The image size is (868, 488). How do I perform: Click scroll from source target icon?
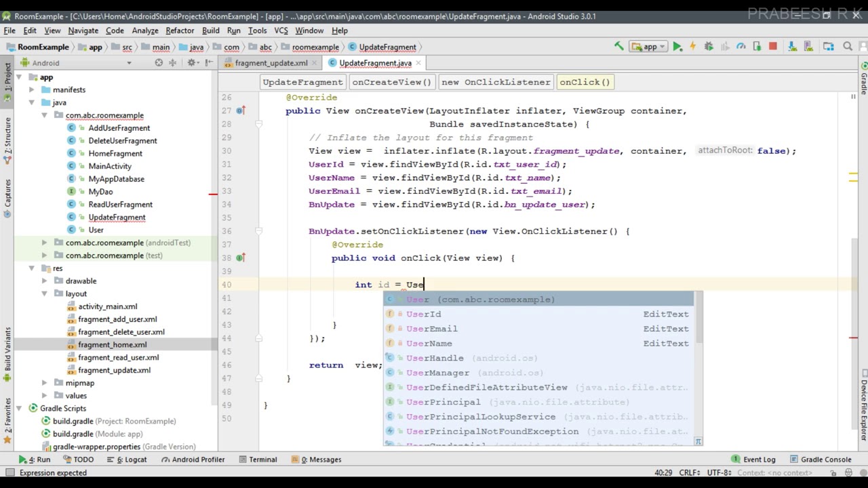159,63
